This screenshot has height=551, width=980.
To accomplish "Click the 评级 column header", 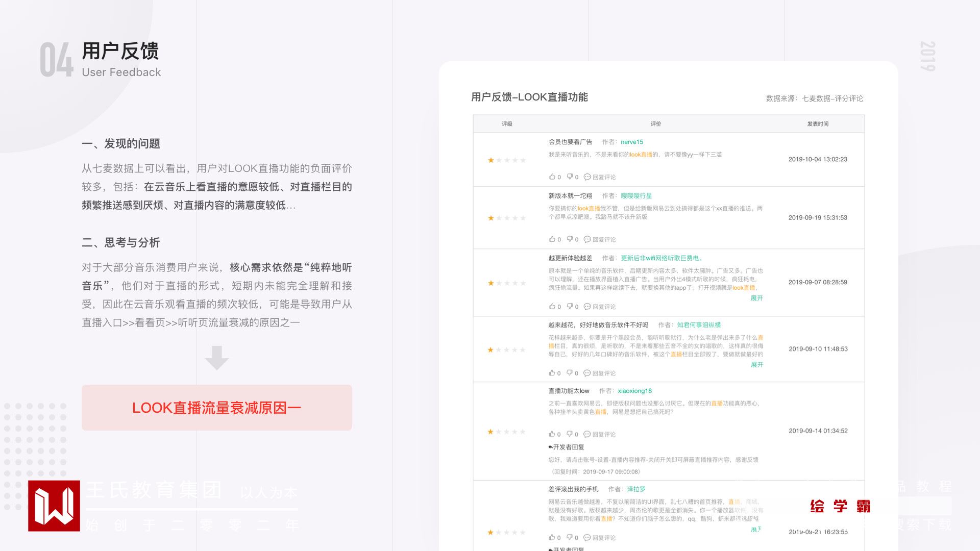I will (506, 124).
